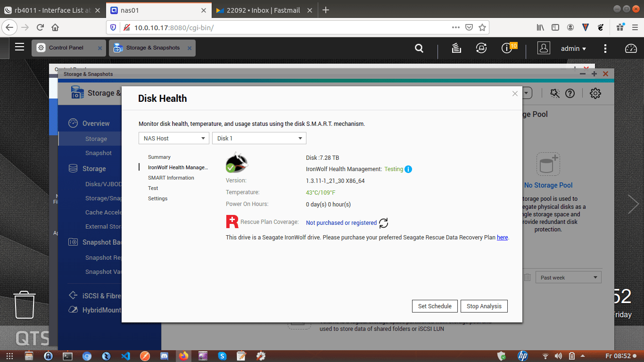Follow the 'here' rescue plan link

pos(502,238)
